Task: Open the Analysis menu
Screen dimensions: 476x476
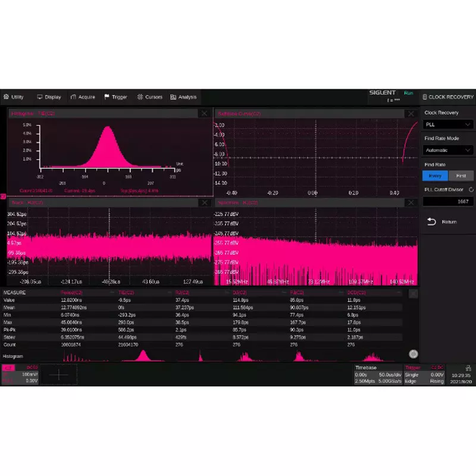Action: [183, 97]
